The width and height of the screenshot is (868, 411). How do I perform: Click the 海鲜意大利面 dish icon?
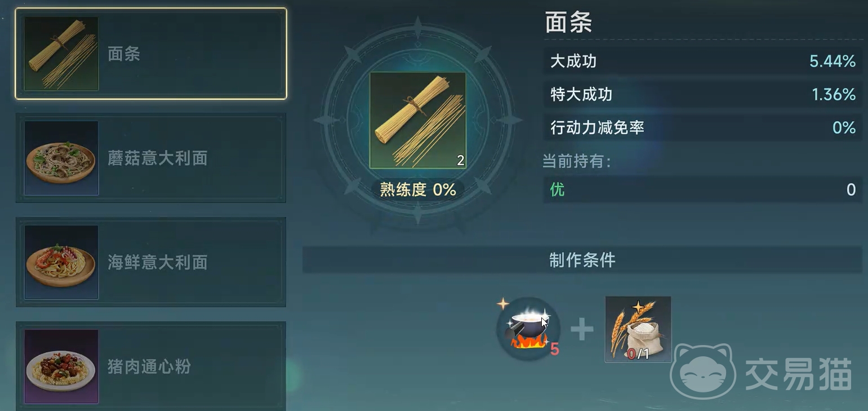click(61, 262)
